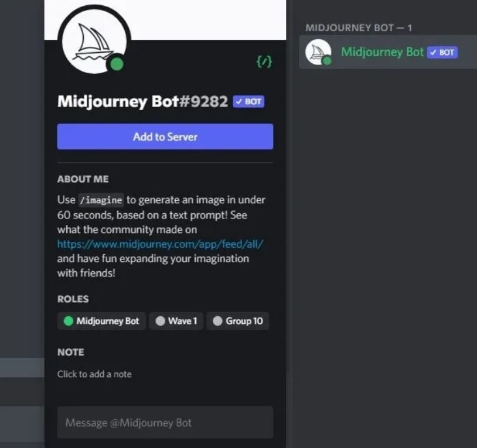Focus the Message @Midjourney Bot input
The height and width of the screenshot is (448, 477).
click(x=165, y=422)
